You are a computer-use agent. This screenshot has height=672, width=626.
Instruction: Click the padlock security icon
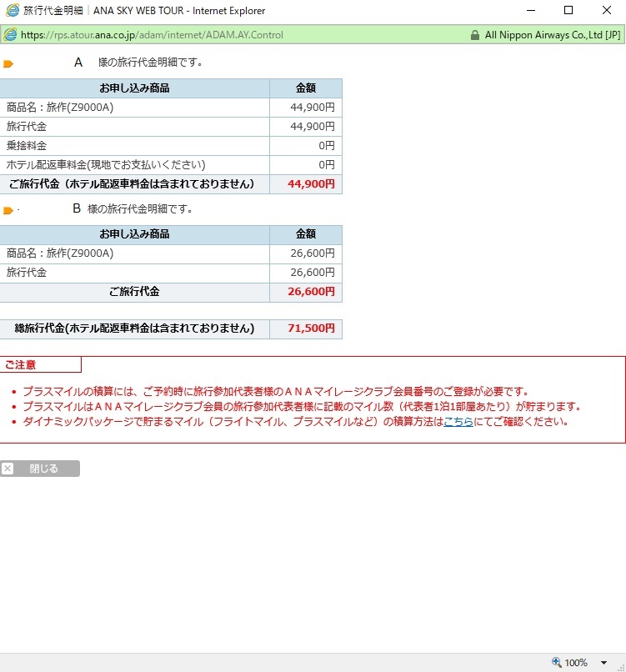475,35
